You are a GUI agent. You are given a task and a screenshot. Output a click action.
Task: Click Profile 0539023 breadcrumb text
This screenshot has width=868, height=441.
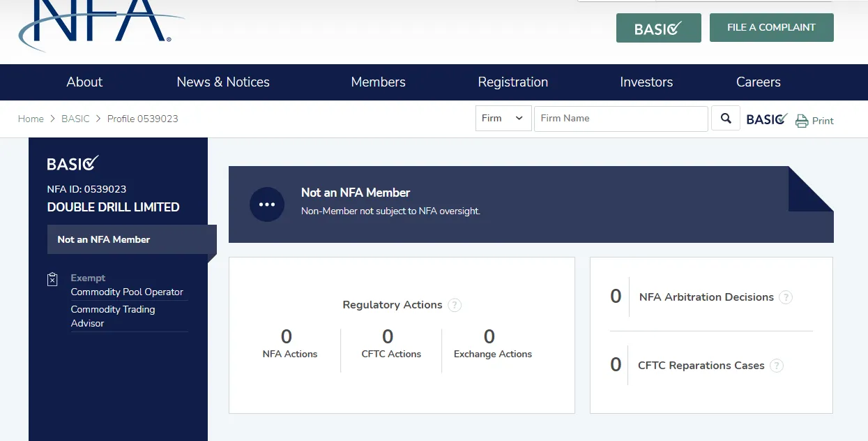(143, 119)
